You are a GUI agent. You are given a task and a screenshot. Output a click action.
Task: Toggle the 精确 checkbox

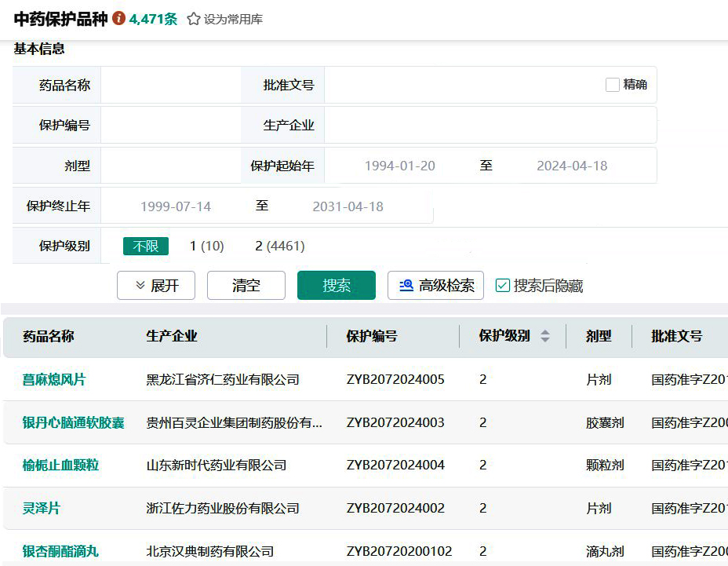tap(613, 85)
